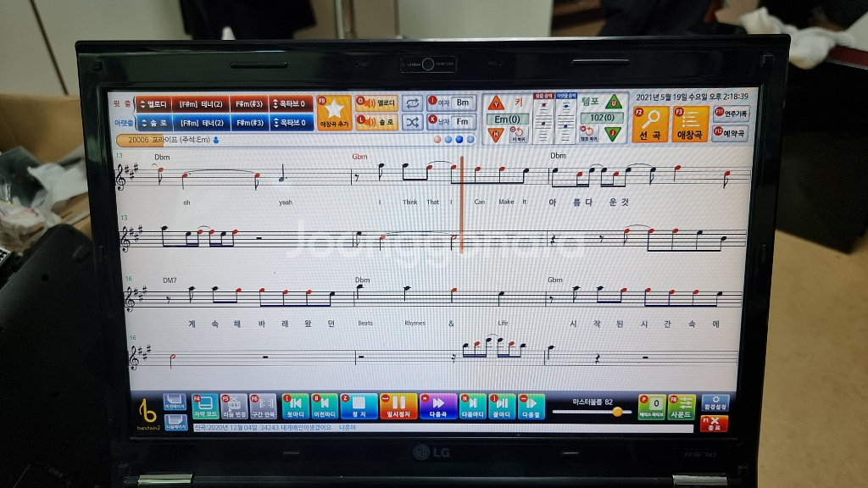Toggle 자막 모드 subtitle mode

coord(205,407)
